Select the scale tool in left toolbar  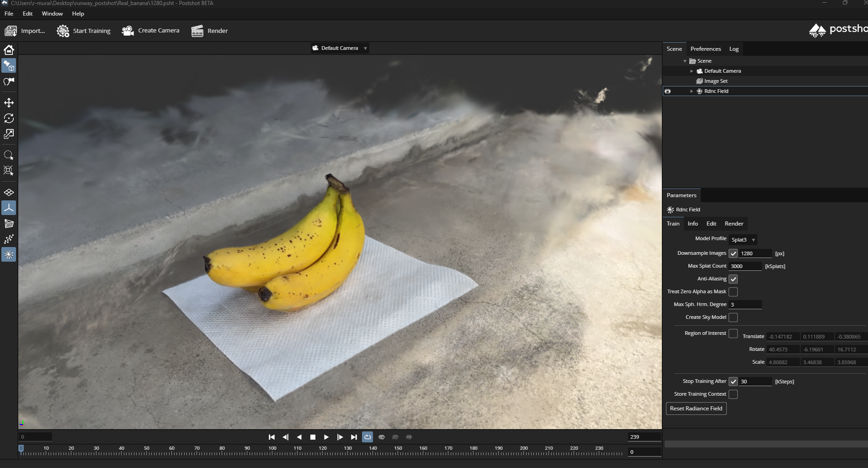click(9, 134)
